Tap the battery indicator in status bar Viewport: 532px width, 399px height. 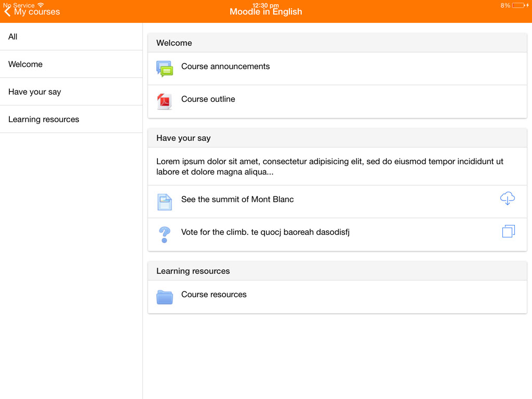[519, 5]
